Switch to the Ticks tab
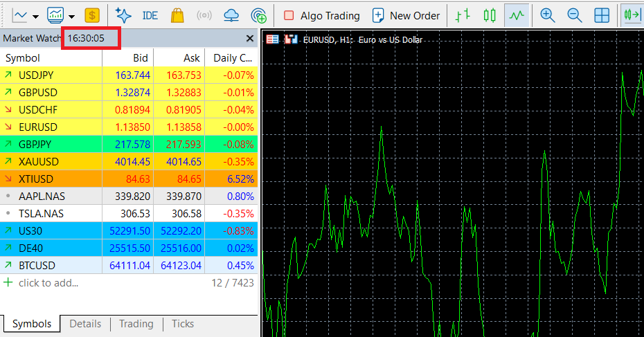 click(x=183, y=324)
